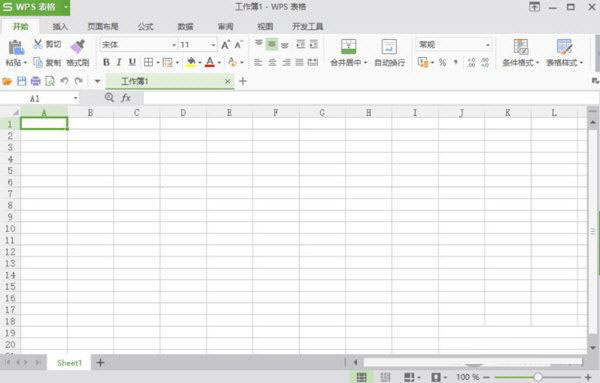
Task: Decrease decimal places
Action: coord(485,62)
